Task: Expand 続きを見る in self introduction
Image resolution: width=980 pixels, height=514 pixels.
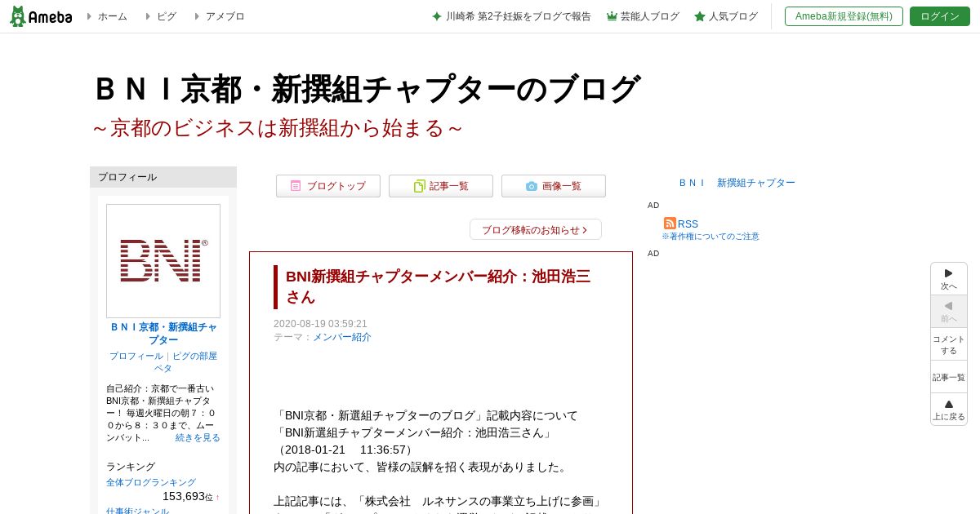Action: [198, 437]
